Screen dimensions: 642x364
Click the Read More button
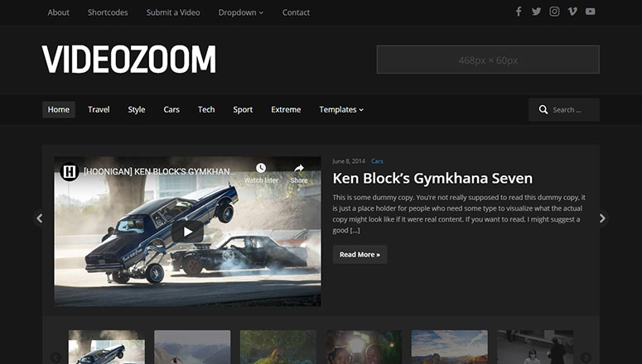click(360, 255)
